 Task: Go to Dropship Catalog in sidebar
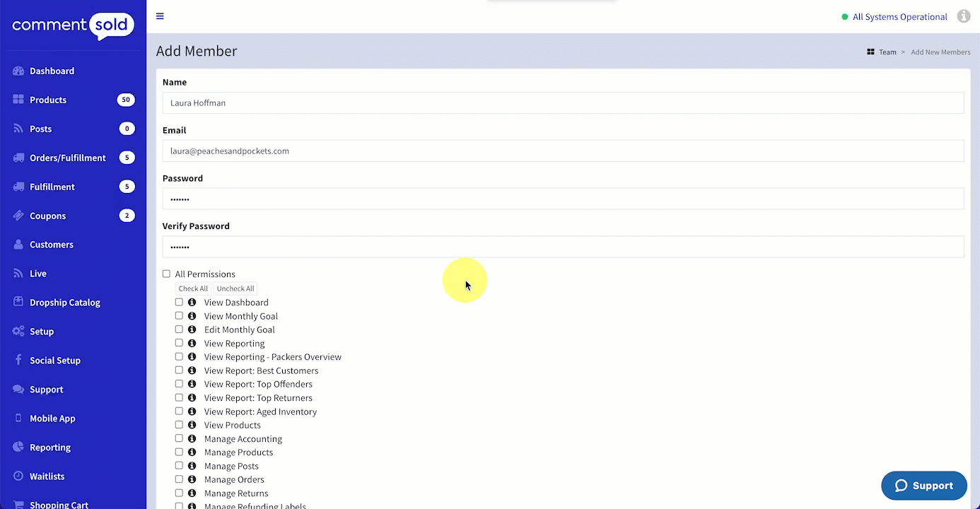64,303
